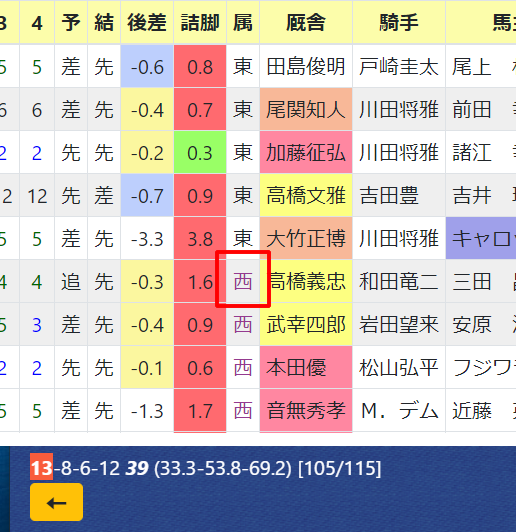The image size is (516, 532).
Task: Click the footer text (33.3-53.8-69.2)
Action: pos(223,468)
